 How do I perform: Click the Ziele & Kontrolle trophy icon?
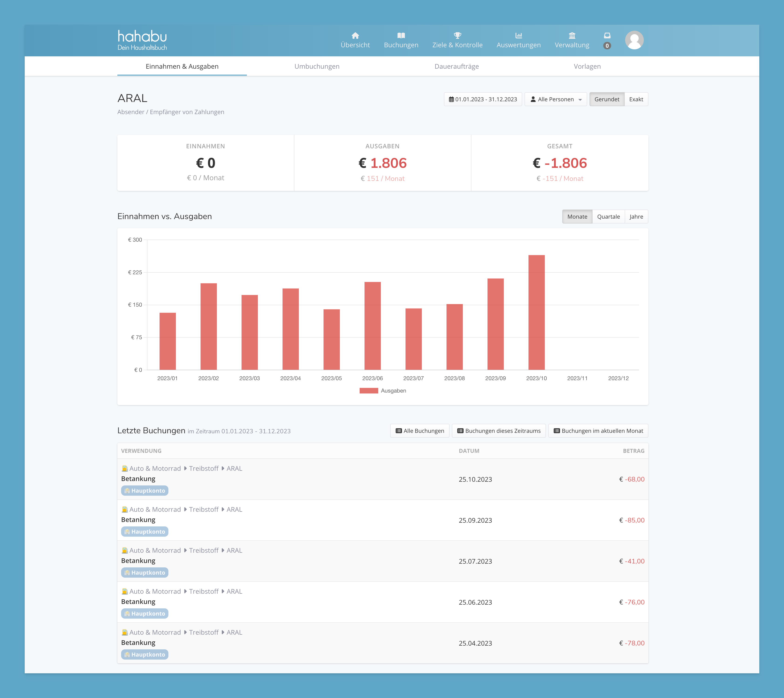(x=457, y=36)
